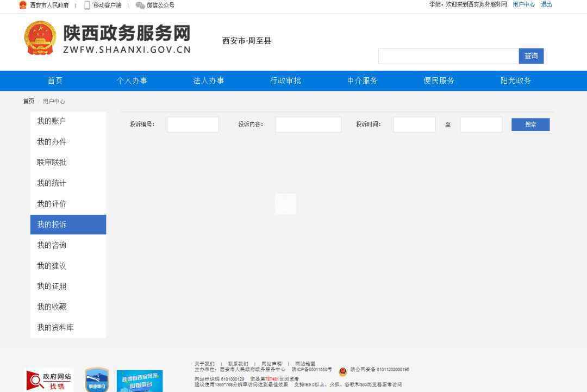
Task: Click the 投诉时间 start date field
Action: pos(414,125)
